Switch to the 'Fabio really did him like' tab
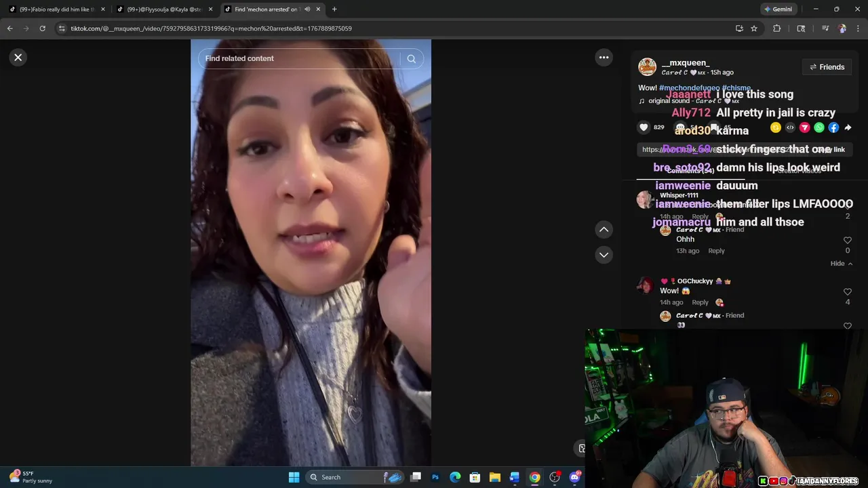868x488 pixels. [x=57, y=9]
